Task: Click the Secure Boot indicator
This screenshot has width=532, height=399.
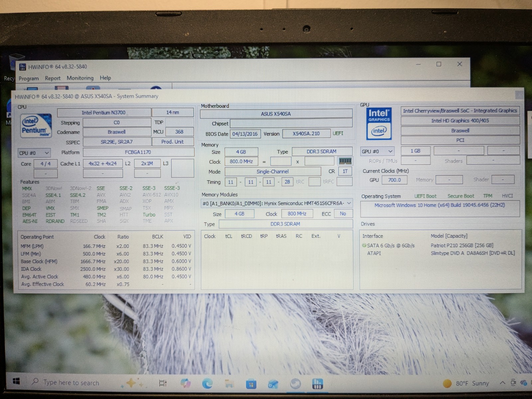Action: pos(461,196)
